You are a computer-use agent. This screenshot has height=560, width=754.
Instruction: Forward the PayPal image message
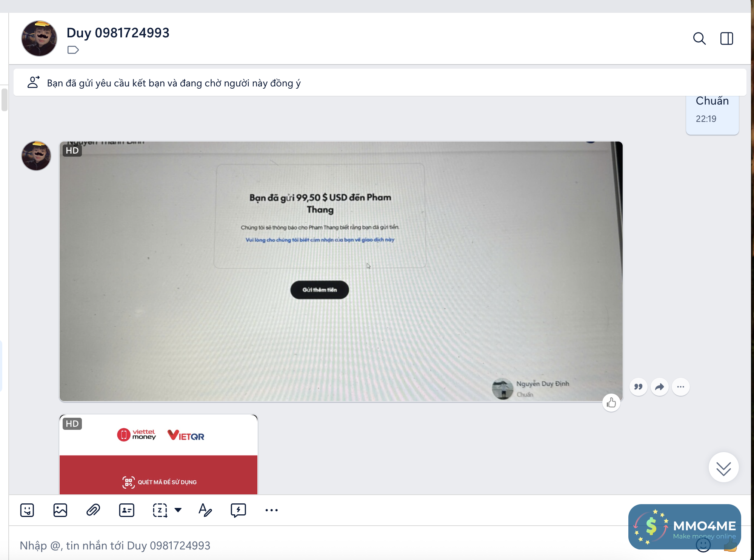pos(659,387)
